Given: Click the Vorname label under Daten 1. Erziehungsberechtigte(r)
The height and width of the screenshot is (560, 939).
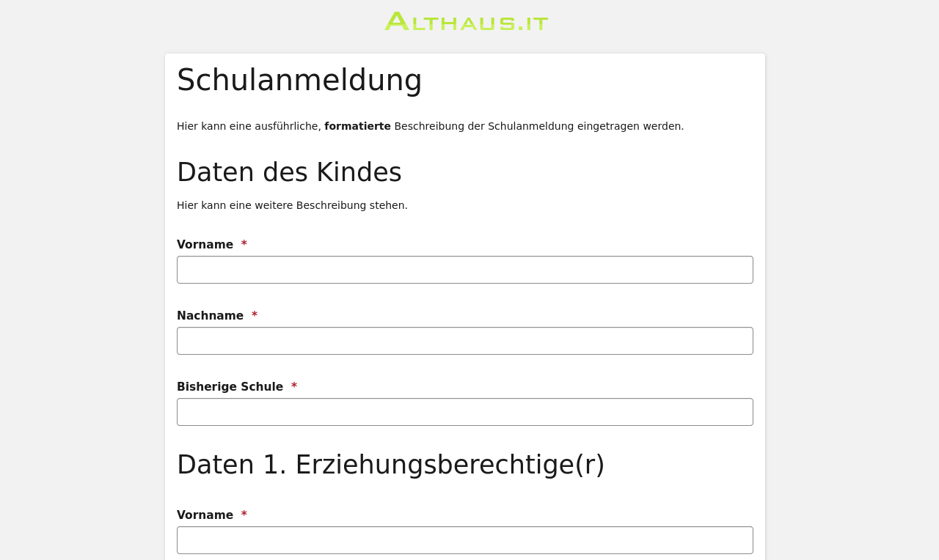Looking at the screenshot, I should (x=205, y=515).
